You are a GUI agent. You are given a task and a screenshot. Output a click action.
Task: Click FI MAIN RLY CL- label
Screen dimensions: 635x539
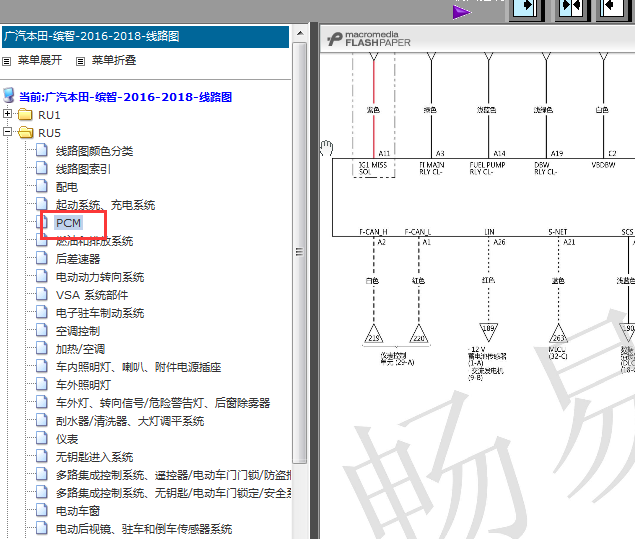coord(432,168)
